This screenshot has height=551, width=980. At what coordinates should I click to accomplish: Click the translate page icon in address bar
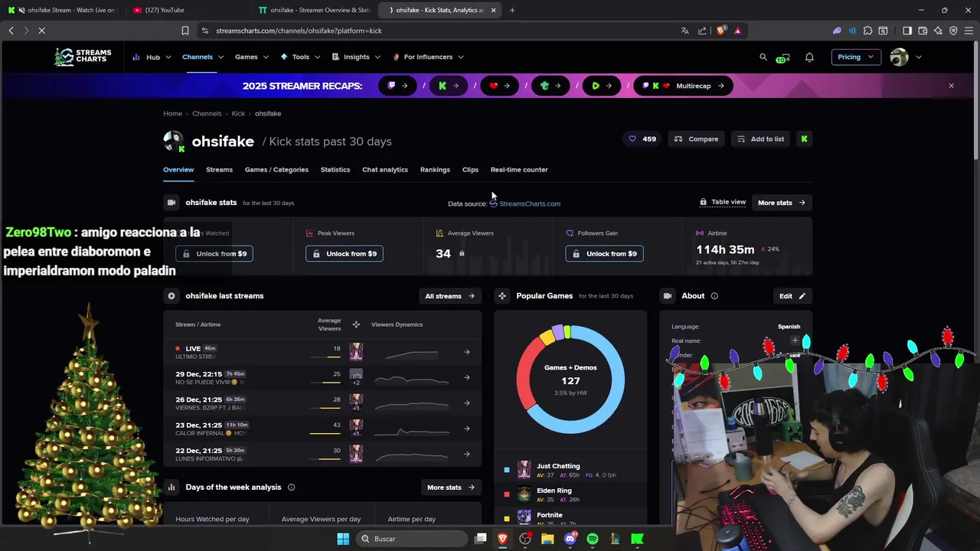pyautogui.click(x=684, y=31)
